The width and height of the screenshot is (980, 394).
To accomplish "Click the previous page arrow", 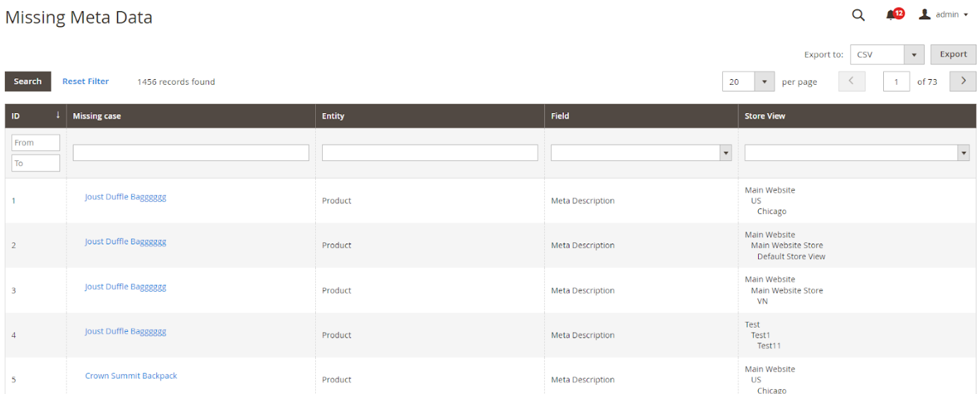I will [x=851, y=82].
